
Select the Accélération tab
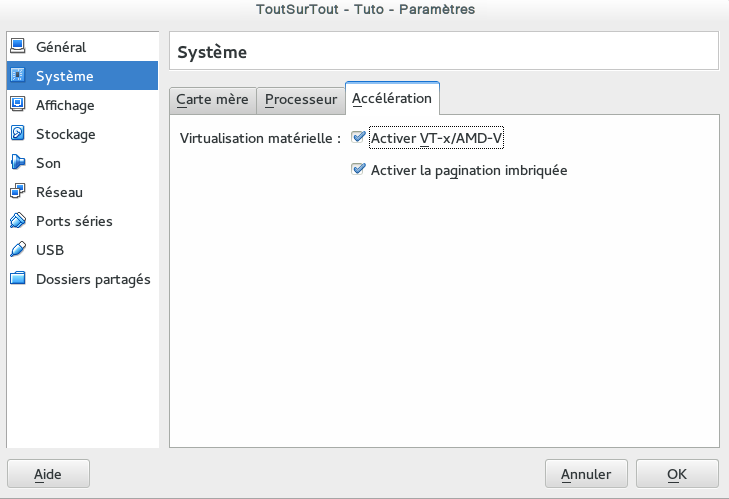coord(392,98)
